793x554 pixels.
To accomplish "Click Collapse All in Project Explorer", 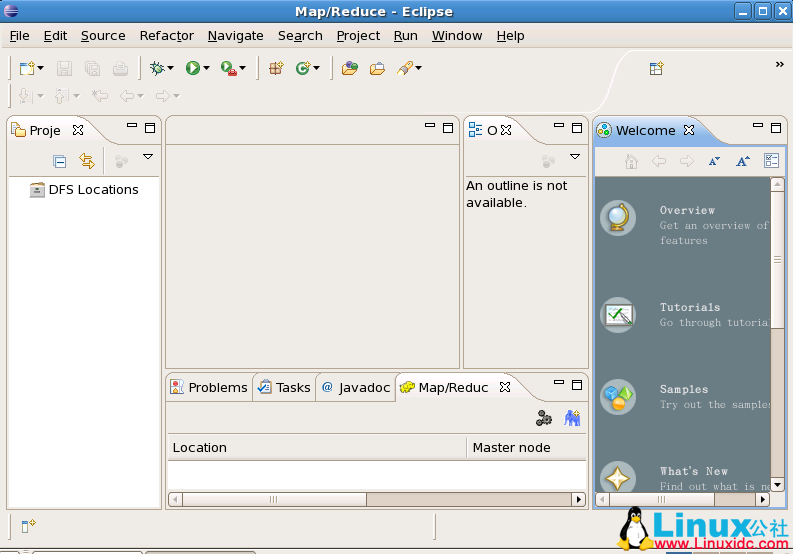I will pyautogui.click(x=60, y=161).
